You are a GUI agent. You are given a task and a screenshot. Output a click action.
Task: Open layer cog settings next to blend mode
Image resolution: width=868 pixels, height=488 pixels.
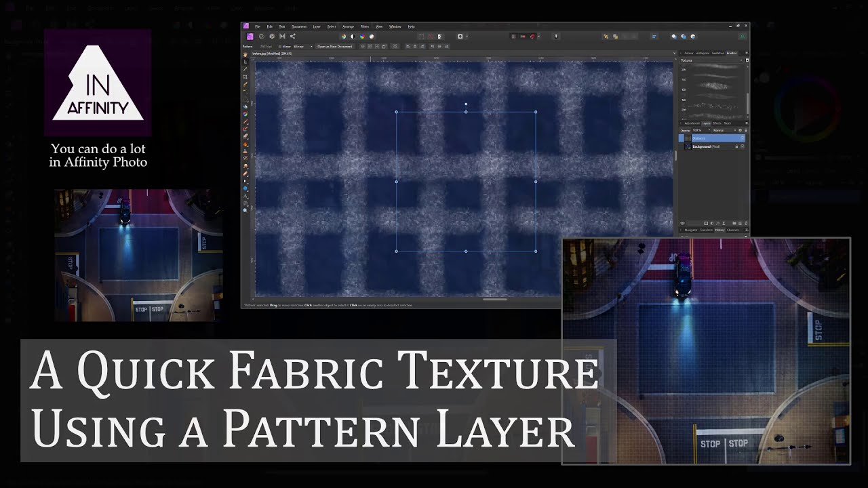[x=740, y=130]
